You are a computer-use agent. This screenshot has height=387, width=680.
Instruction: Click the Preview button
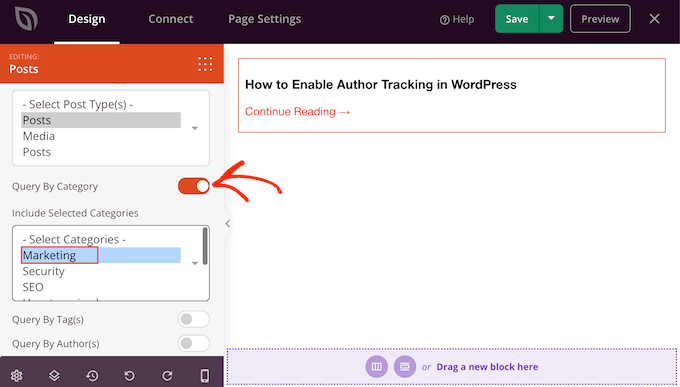[x=600, y=19]
